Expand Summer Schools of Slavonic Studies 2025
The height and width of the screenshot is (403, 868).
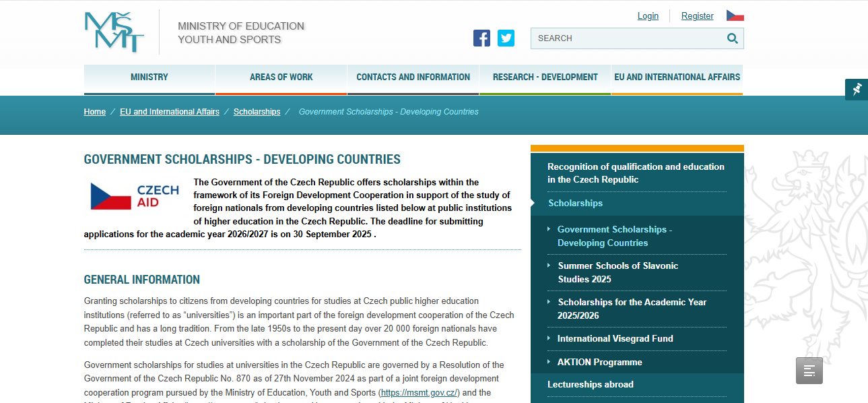click(x=617, y=272)
